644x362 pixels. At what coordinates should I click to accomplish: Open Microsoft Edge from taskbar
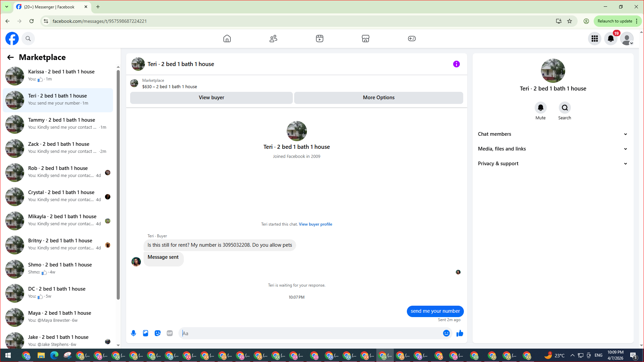54,355
